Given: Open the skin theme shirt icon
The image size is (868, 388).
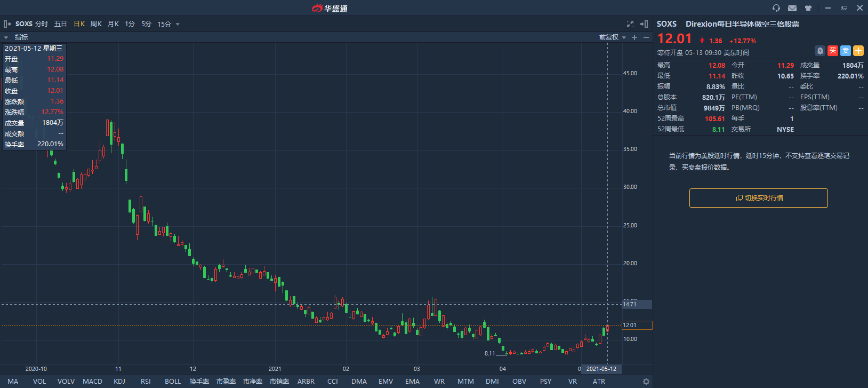Looking at the screenshot, I should tap(808, 8).
